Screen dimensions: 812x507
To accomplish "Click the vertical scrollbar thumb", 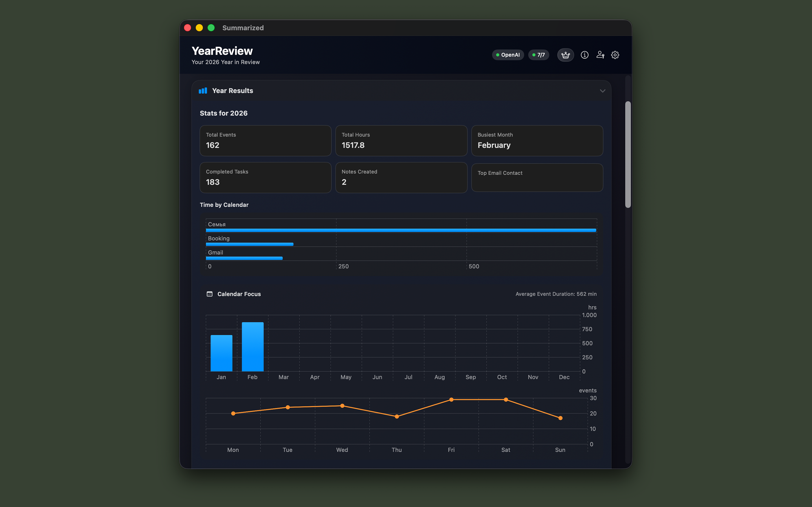I will click(628, 154).
